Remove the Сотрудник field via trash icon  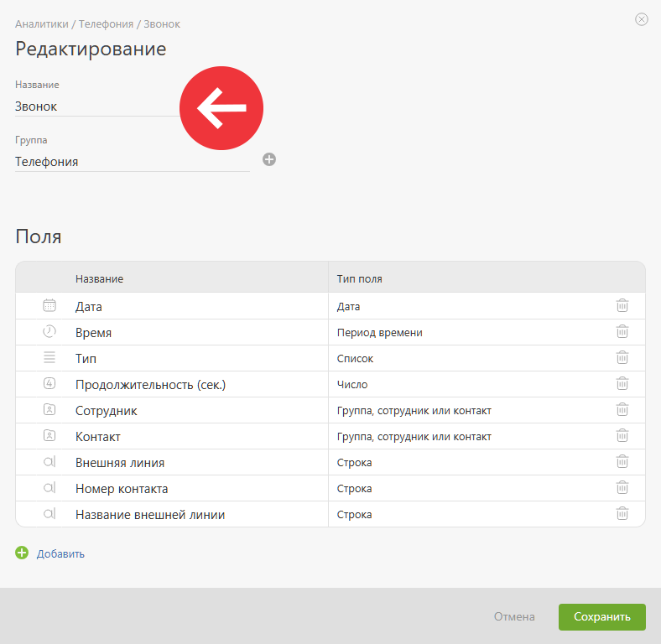pyautogui.click(x=622, y=409)
